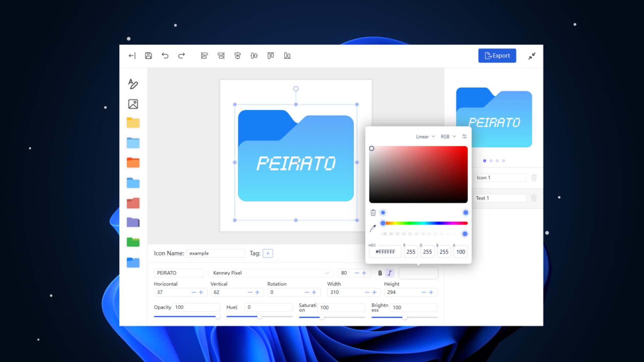
Task: Click the Undo arrow in the toolbar
Action: point(165,56)
